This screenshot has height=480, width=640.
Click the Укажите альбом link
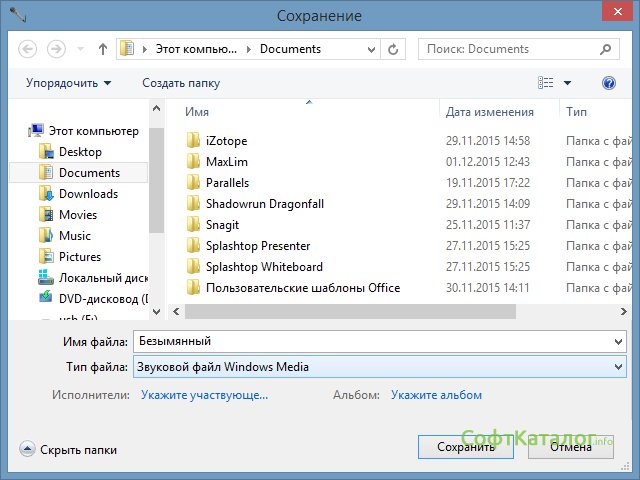coord(436,395)
